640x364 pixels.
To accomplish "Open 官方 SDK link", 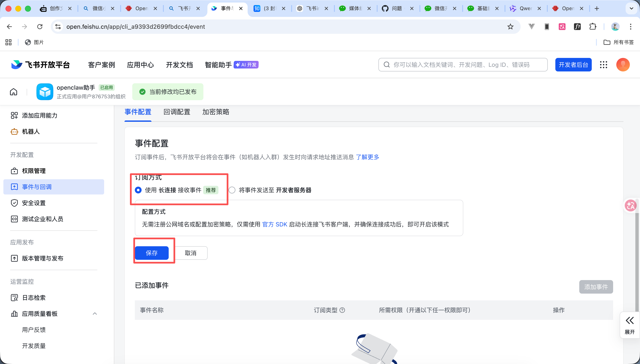I will [x=274, y=224].
